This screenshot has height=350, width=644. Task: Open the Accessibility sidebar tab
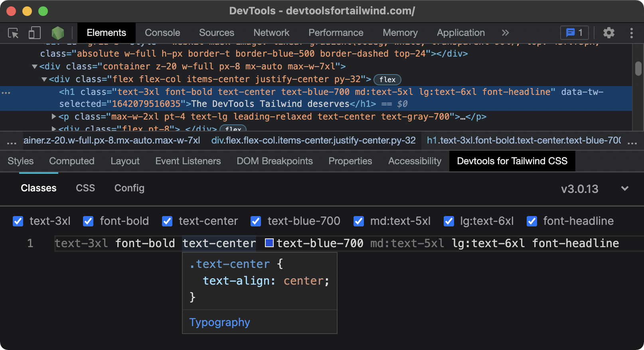pos(415,161)
